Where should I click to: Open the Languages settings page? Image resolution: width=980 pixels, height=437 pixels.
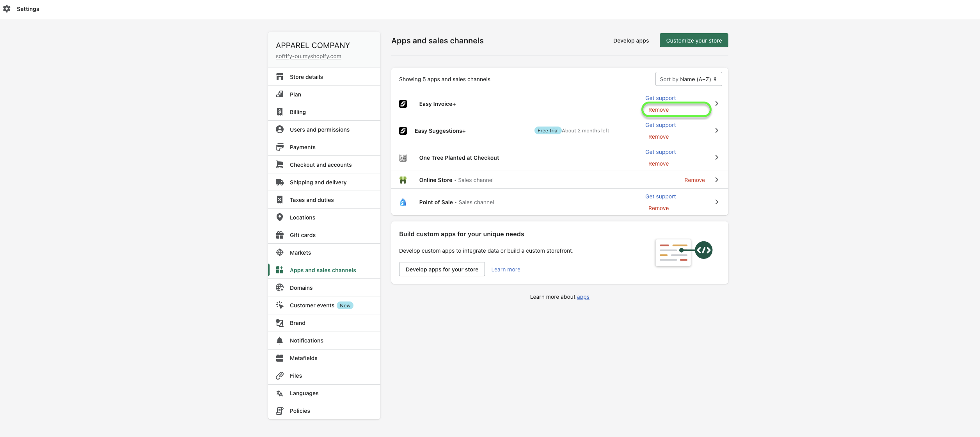click(x=304, y=393)
